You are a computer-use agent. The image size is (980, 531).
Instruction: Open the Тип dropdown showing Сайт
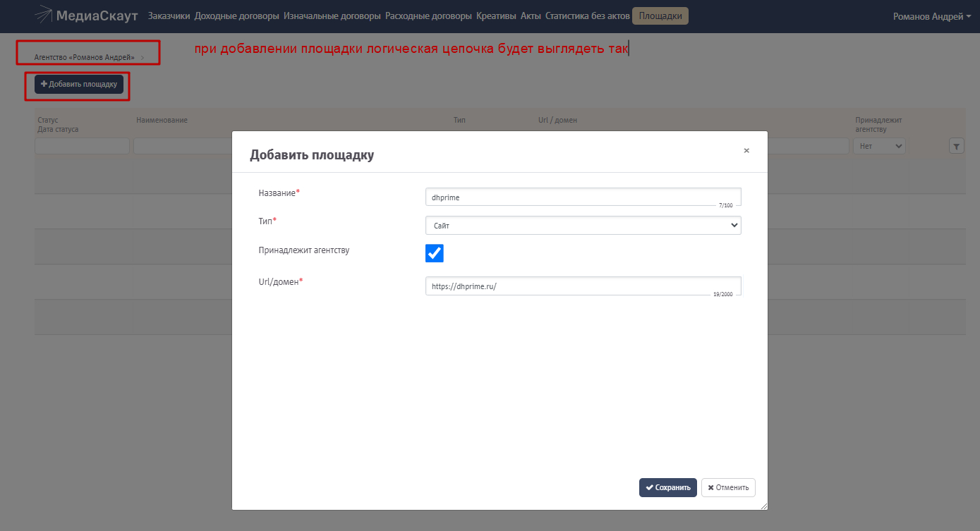(583, 225)
